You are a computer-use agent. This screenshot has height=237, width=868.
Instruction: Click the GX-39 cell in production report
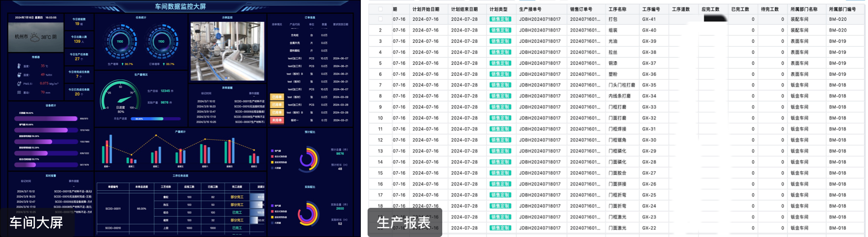649,41
